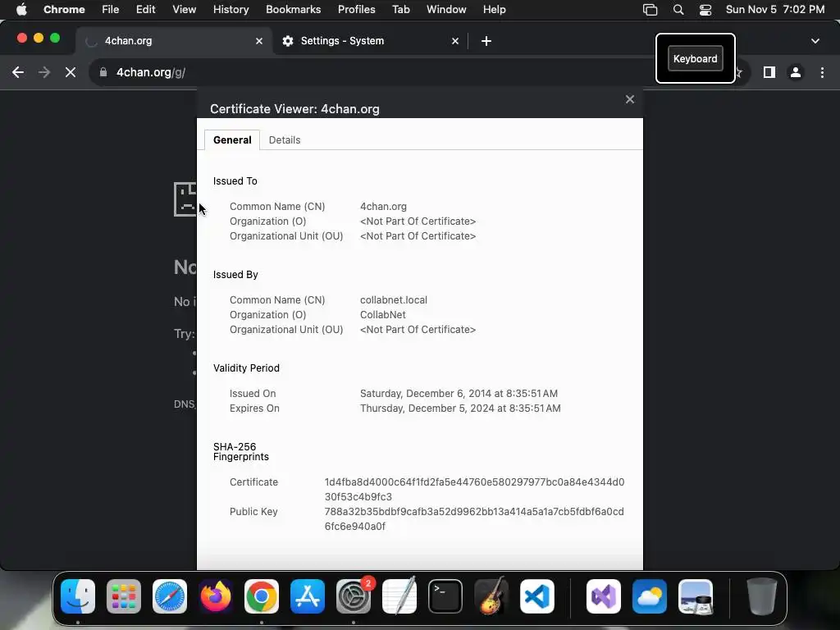
Task: Open Finder from the Dock
Action: point(78,596)
